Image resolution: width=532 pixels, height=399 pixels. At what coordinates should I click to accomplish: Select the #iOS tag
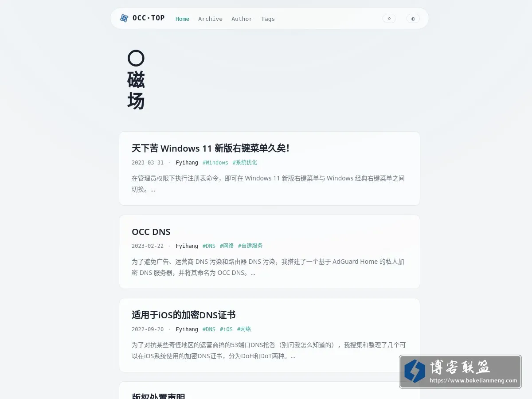(226, 329)
